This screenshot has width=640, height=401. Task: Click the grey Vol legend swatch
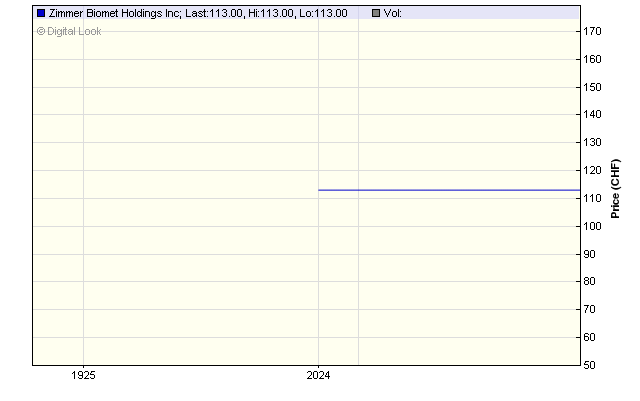pos(376,13)
